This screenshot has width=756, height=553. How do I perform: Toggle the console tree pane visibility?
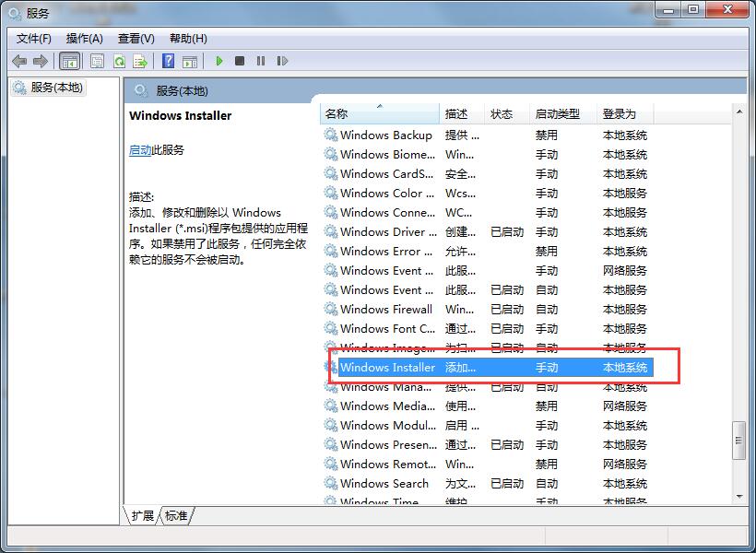(x=70, y=61)
